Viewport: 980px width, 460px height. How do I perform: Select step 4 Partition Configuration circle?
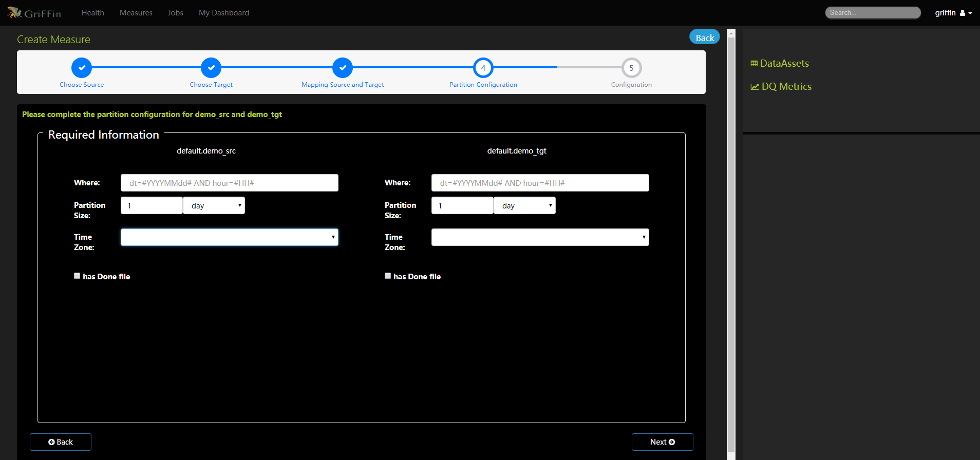coord(483,68)
